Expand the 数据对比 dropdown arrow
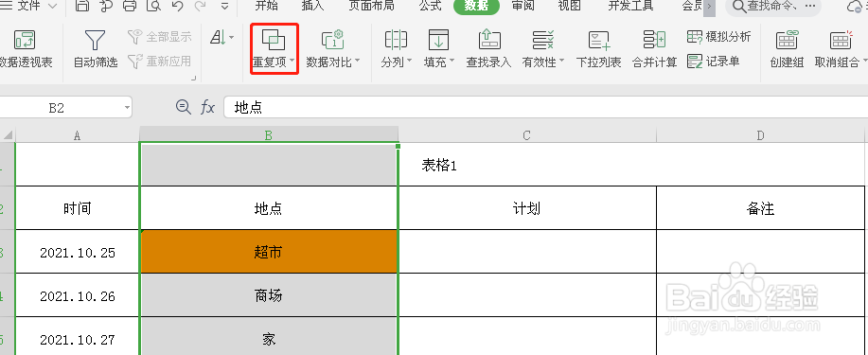 357,61
